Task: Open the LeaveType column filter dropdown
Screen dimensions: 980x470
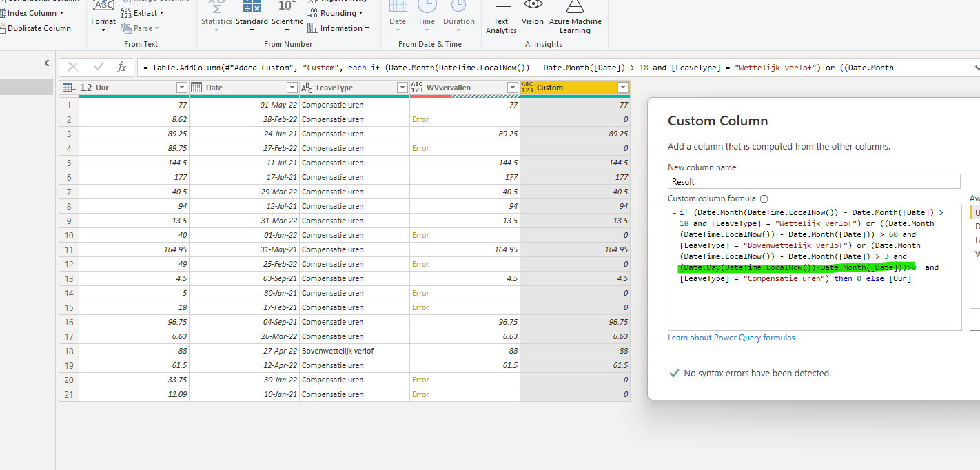Action: pyautogui.click(x=402, y=88)
